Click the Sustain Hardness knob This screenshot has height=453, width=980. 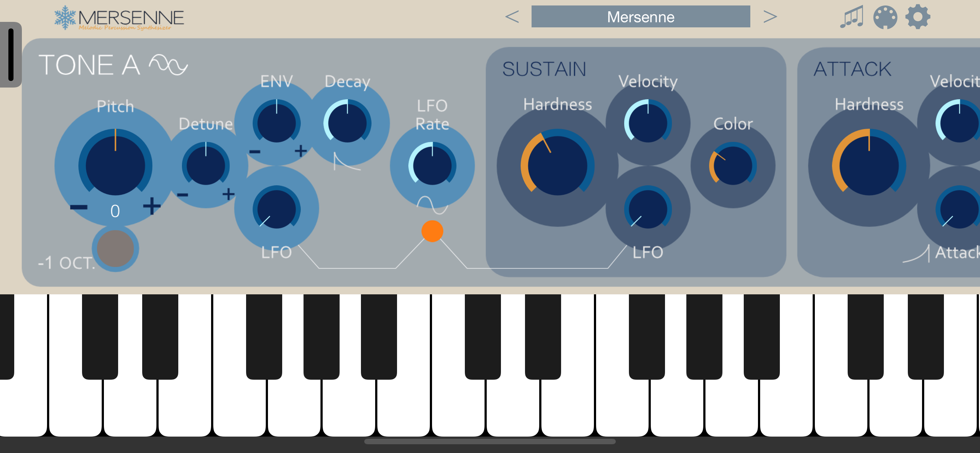click(x=557, y=166)
